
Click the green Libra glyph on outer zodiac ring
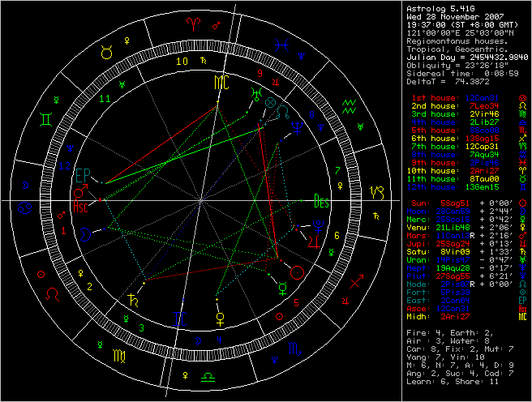coord(208,377)
